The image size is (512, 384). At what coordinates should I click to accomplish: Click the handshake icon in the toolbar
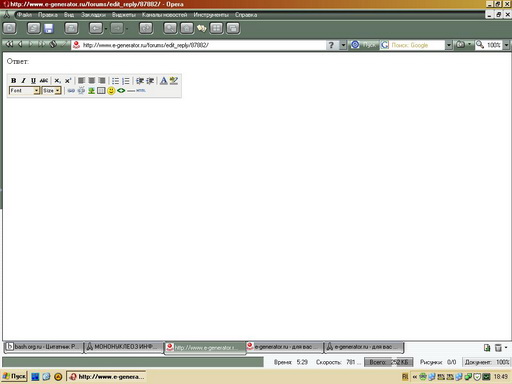point(201,28)
